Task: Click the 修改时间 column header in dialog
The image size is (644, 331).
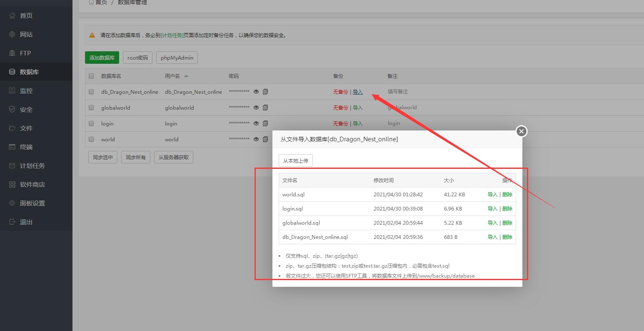Action: click(384, 180)
